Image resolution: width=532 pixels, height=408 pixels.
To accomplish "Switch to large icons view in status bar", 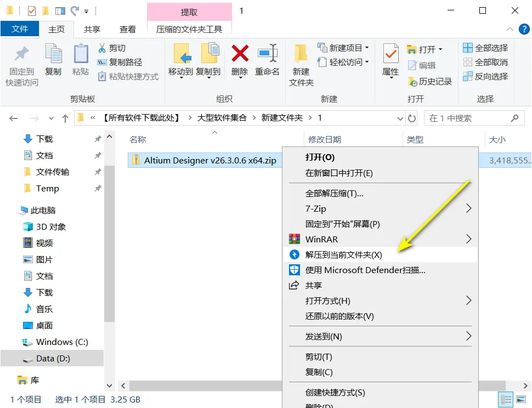I will point(521,400).
